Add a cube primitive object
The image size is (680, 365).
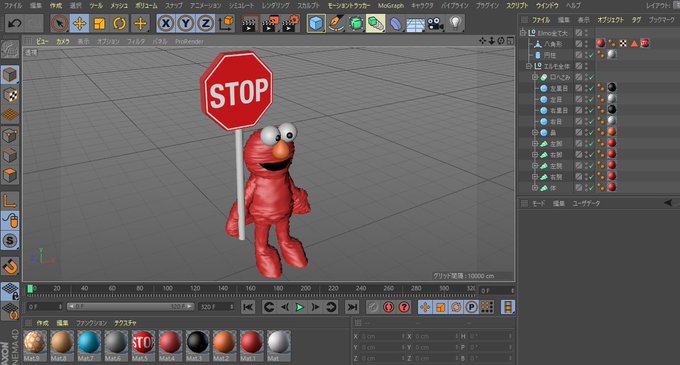pos(316,23)
